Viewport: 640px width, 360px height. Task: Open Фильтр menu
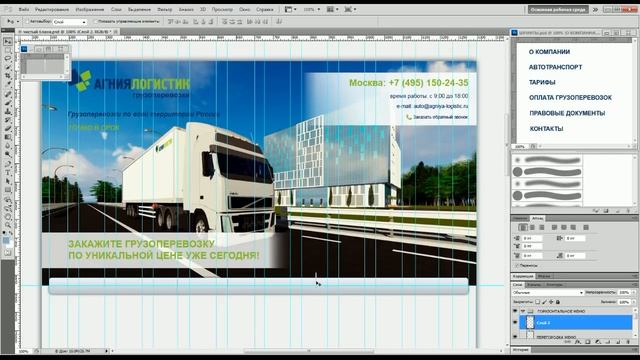click(164, 9)
